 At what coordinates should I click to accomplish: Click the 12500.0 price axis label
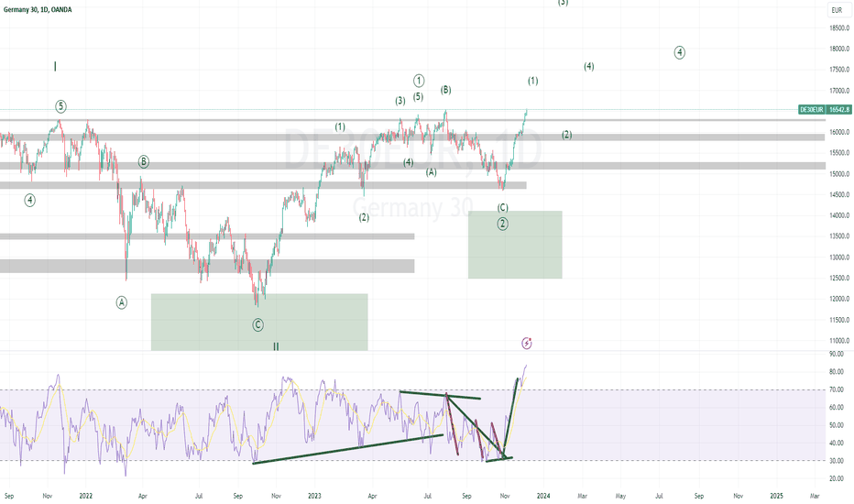coord(839,278)
